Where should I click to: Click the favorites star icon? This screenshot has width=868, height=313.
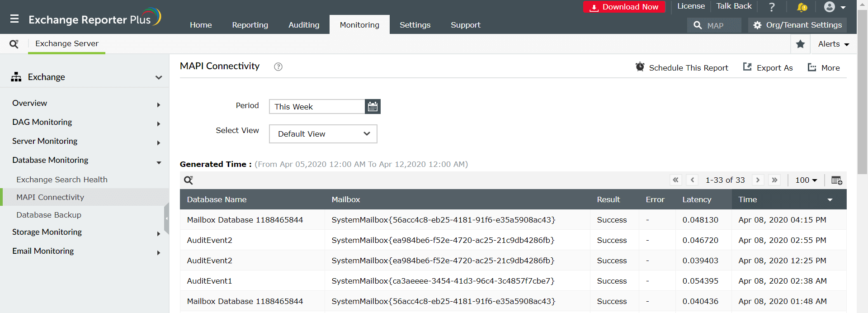click(800, 44)
